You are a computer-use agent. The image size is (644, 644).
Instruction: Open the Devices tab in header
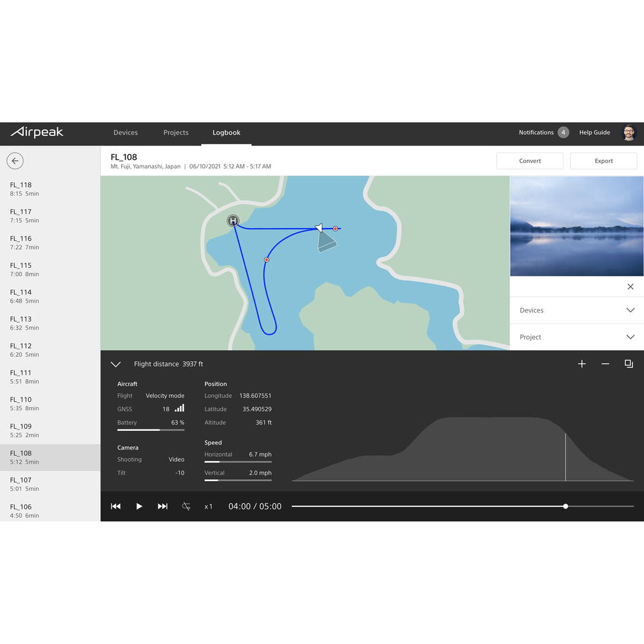click(x=126, y=133)
